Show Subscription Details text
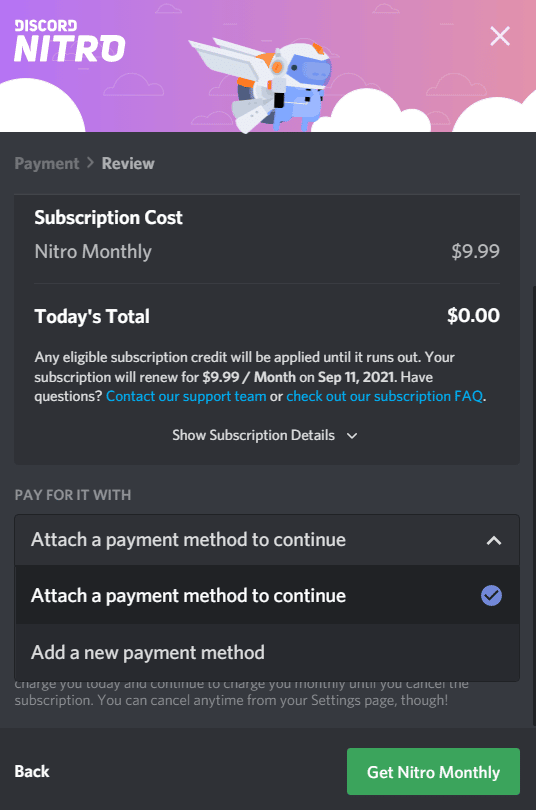Screen dimensions: 536x810 pos(254,435)
